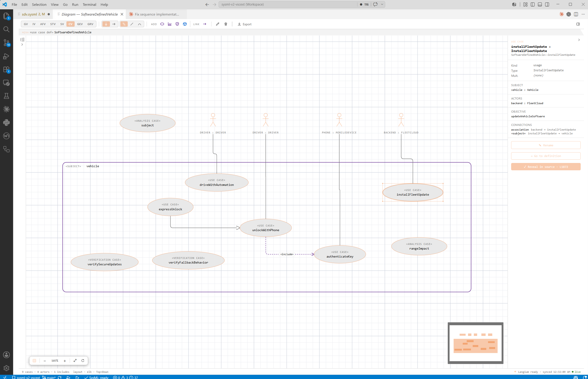Reset the diagram layout with refresh icon
Viewport: 588px width, 379px height.
coord(83,361)
